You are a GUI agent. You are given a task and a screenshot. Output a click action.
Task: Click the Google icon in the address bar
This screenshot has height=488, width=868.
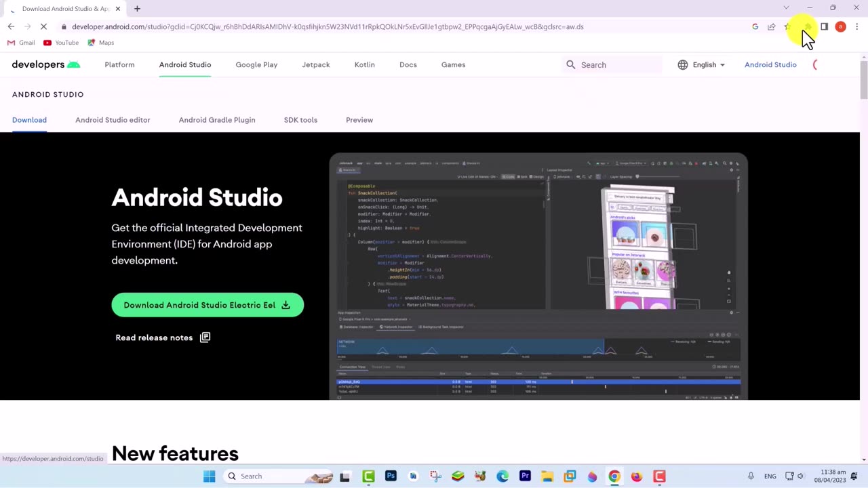(x=755, y=26)
